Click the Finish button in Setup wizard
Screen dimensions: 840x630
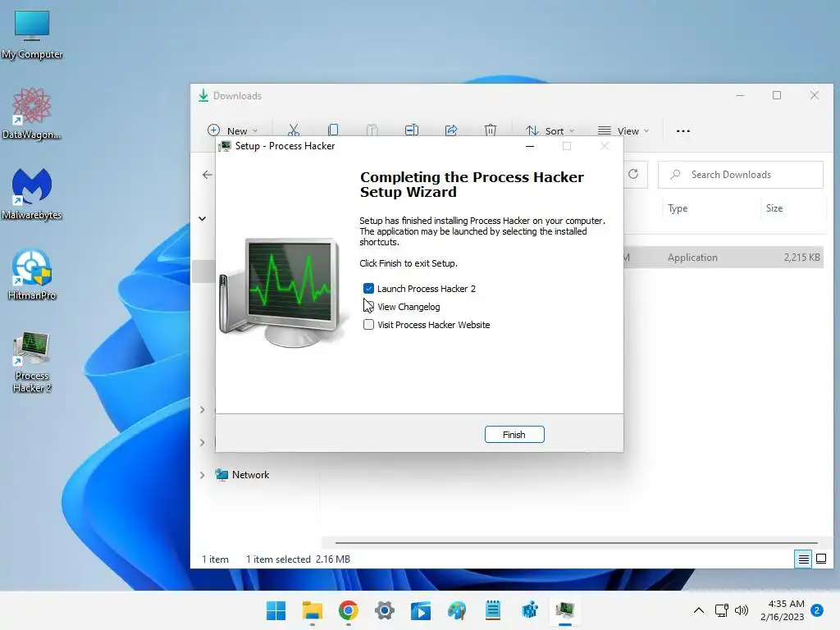[514, 435]
